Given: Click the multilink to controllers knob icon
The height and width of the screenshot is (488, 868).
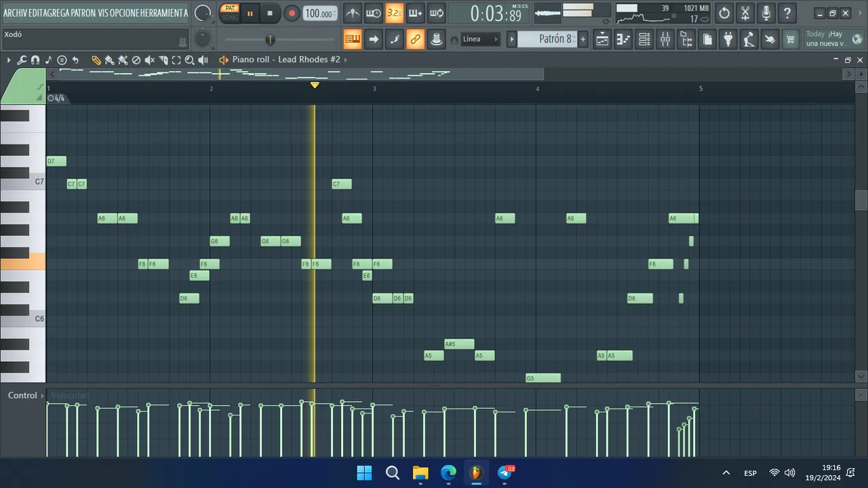Looking at the screenshot, I should coord(437,39).
